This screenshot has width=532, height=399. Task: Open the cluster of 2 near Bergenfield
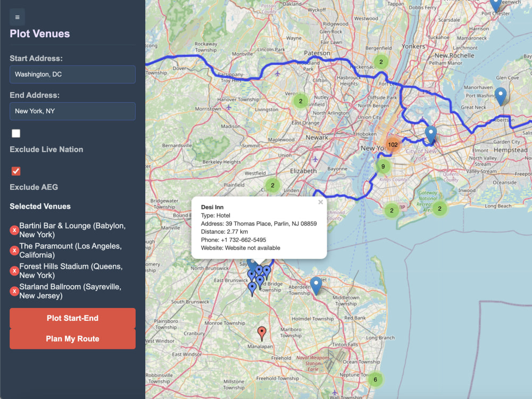pyautogui.click(x=381, y=62)
